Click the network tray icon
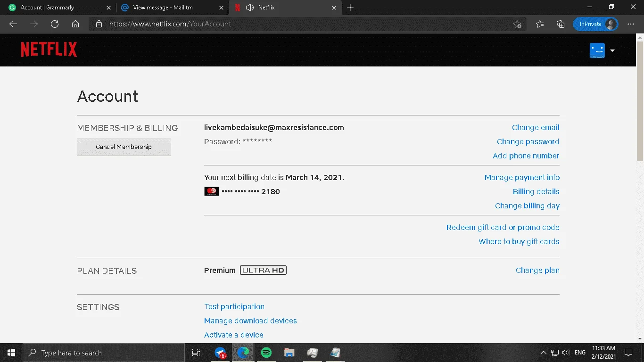Image resolution: width=644 pixels, height=362 pixels. click(555, 353)
